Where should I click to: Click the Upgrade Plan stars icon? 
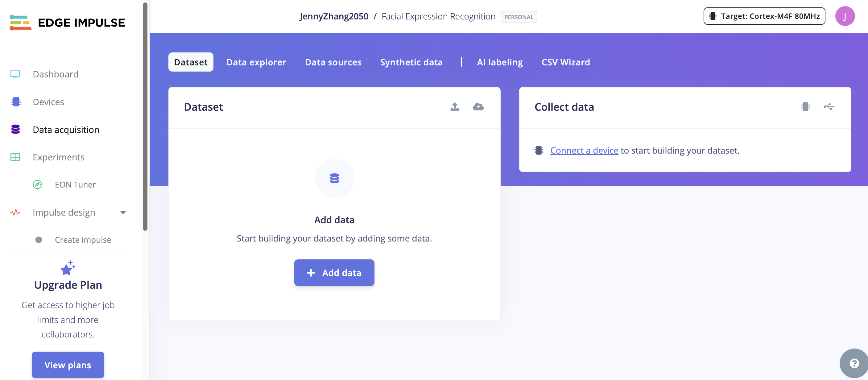tap(68, 268)
